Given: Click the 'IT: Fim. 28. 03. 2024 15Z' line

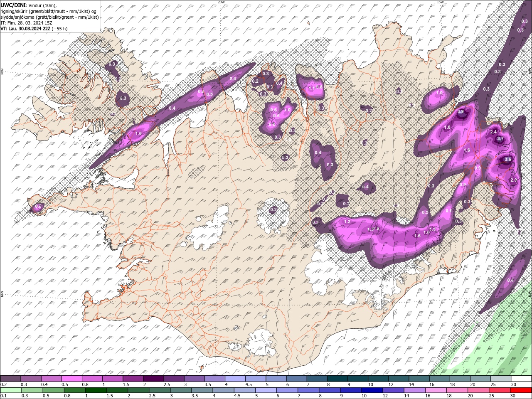Looking at the screenshot, I should tap(26, 23).
